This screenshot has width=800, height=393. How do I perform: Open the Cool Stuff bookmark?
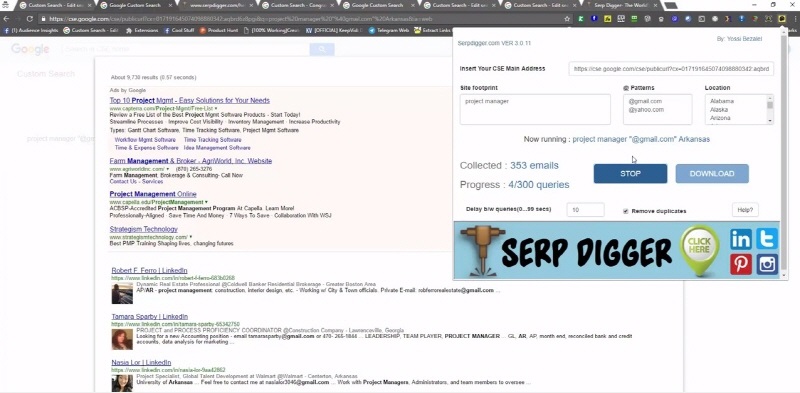coord(179,30)
